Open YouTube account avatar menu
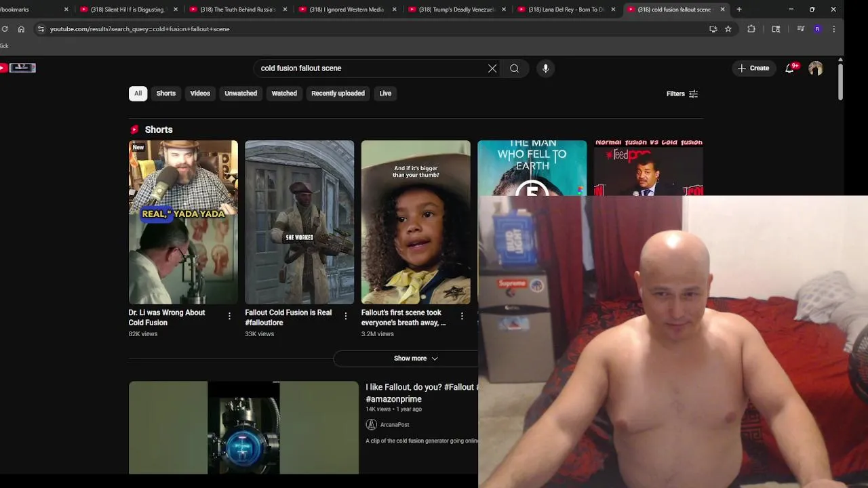The height and width of the screenshot is (488, 868). (816, 68)
